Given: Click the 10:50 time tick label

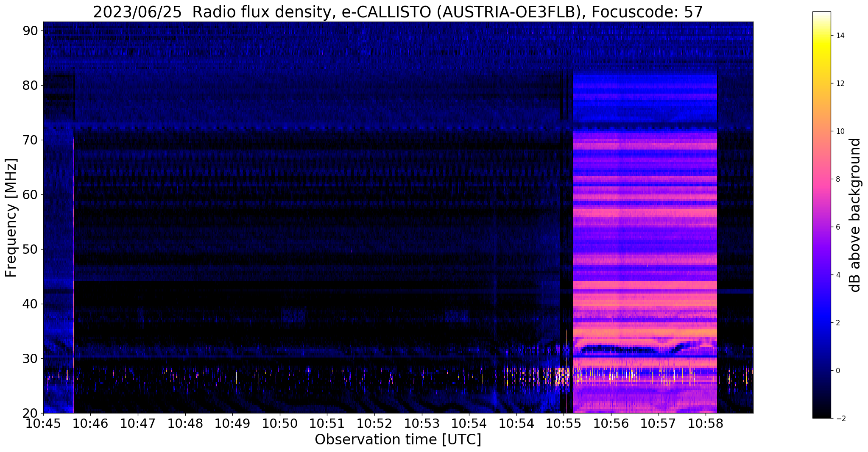Looking at the screenshot, I should [x=279, y=423].
